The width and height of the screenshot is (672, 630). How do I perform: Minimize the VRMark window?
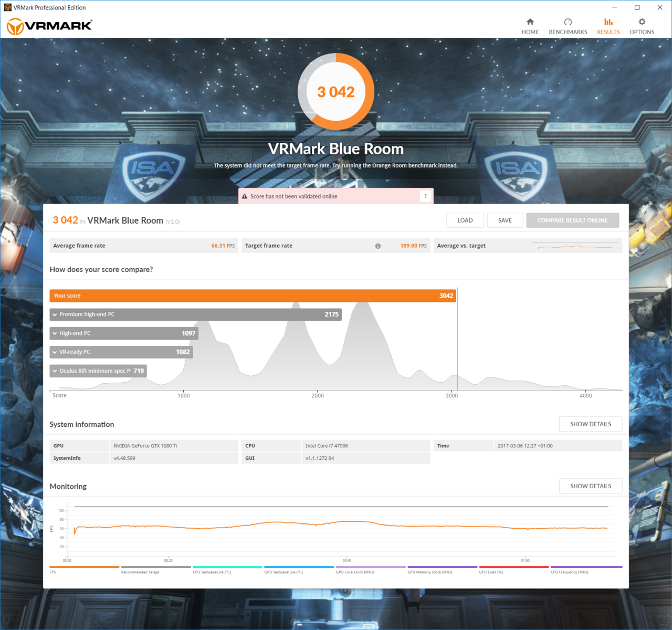click(614, 7)
